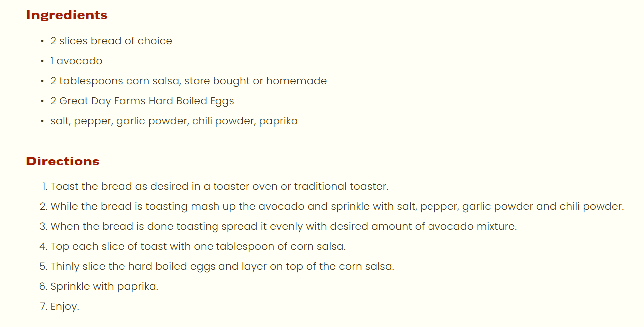Click the "1 avocado" ingredient line
This screenshot has height=327, width=644.
coord(76,61)
